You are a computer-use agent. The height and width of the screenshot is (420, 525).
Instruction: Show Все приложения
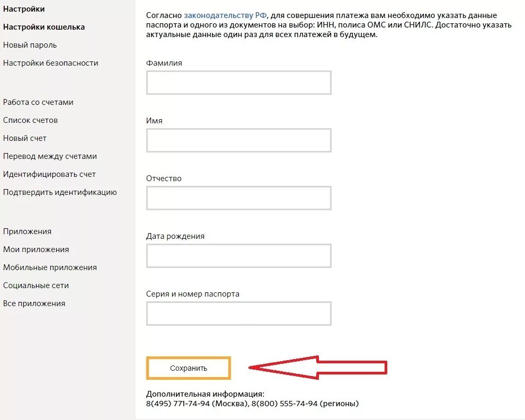34,303
